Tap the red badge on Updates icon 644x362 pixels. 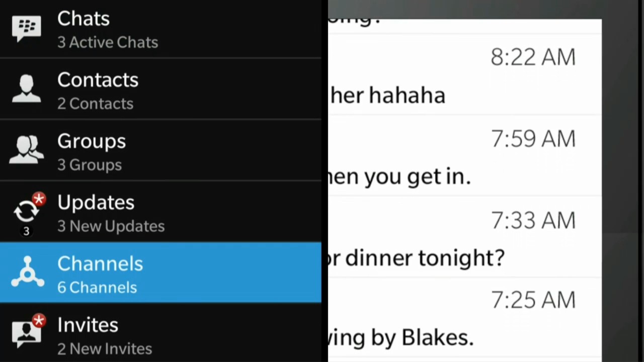click(39, 200)
